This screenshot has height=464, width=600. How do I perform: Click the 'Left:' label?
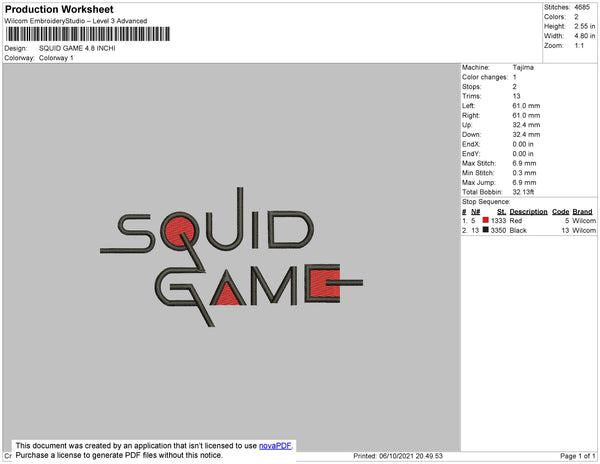[468, 106]
